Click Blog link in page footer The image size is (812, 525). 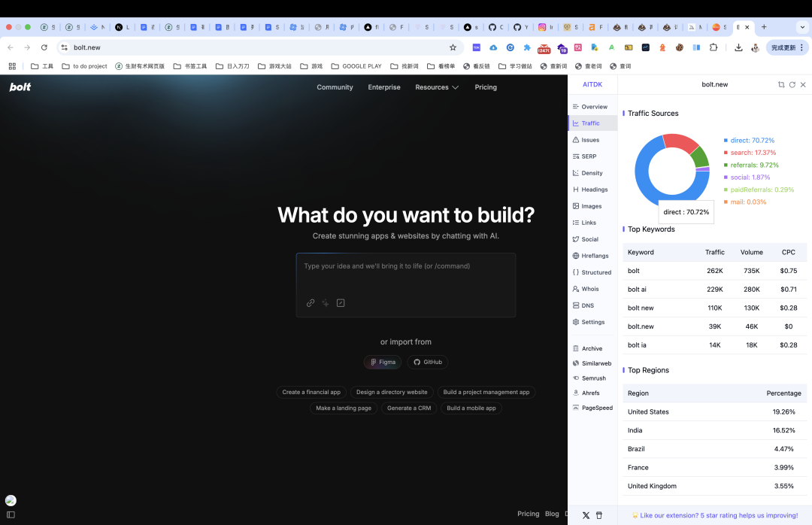point(552,514)
